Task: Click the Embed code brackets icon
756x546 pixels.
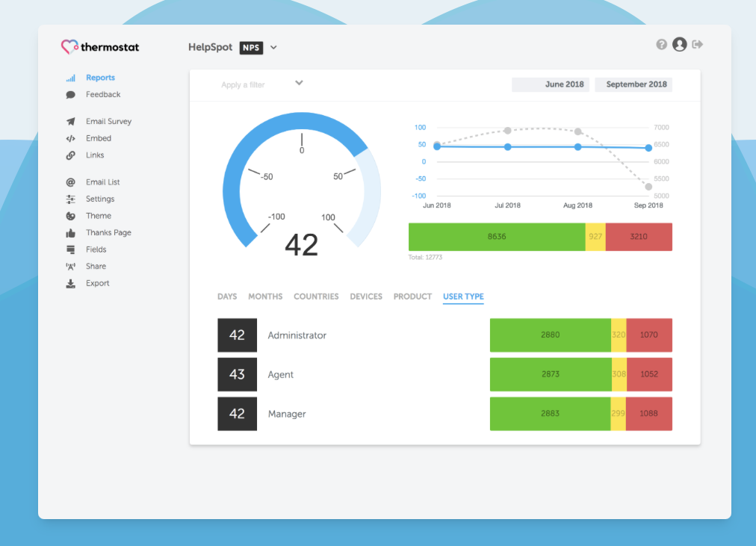Action: (70, 139)
